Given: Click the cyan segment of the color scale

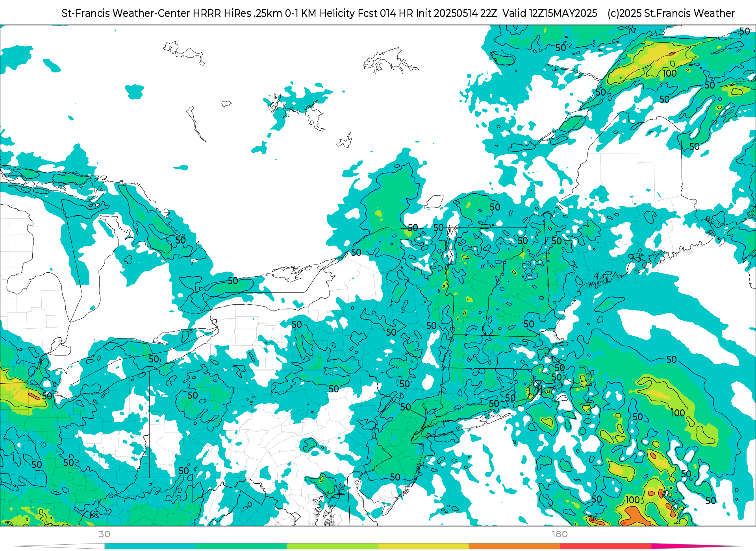Looking at the screenshot, I should tap(150, 546).
